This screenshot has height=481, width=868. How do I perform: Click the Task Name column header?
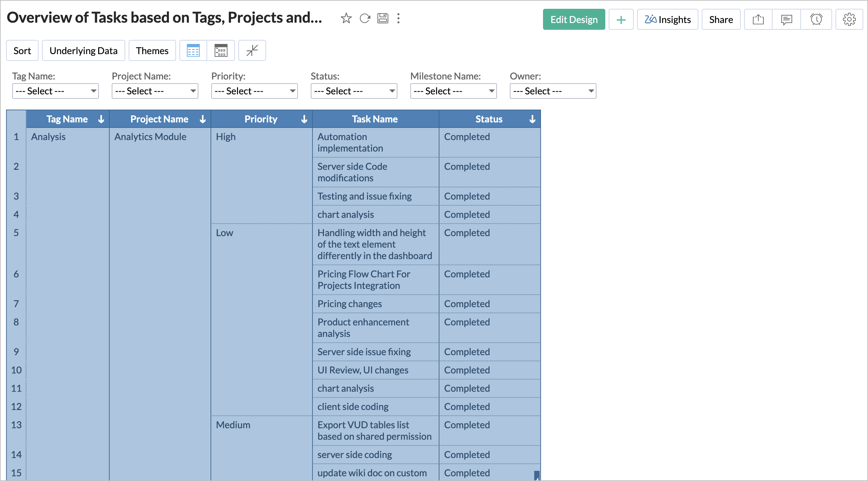point(375,119)
